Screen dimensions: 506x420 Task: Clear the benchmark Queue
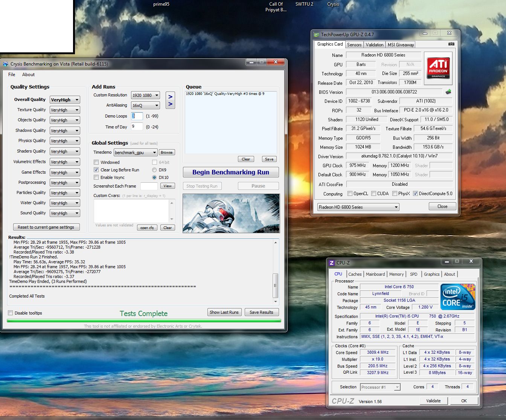(246, 159)
